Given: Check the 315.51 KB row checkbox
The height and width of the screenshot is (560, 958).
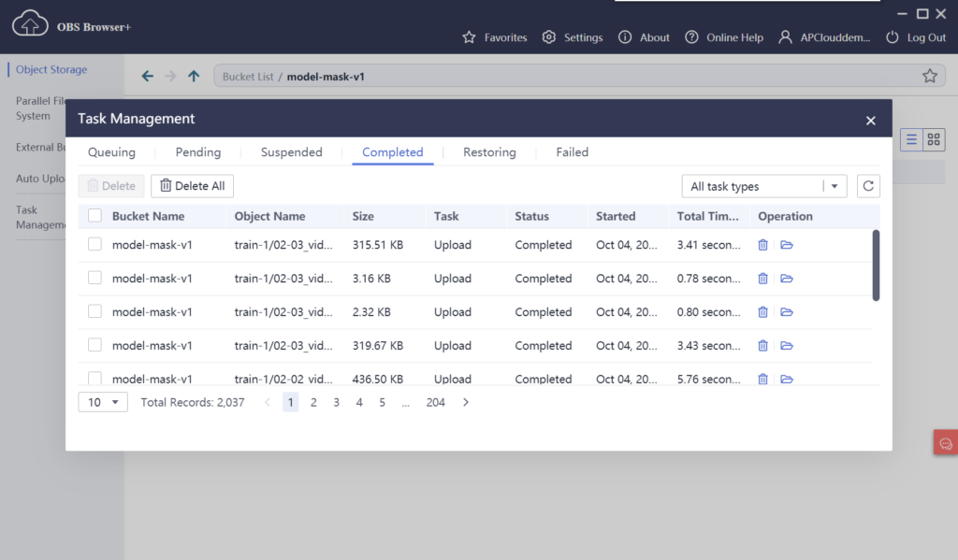Looking at the screenshot, I should 94,244.
